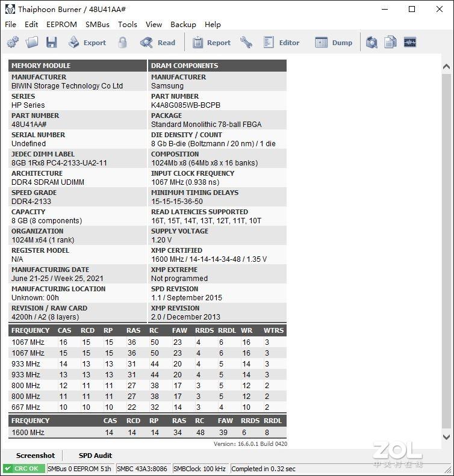Open the Backup menu
Screen dimensions: 454x476
(x=183, y=25)
